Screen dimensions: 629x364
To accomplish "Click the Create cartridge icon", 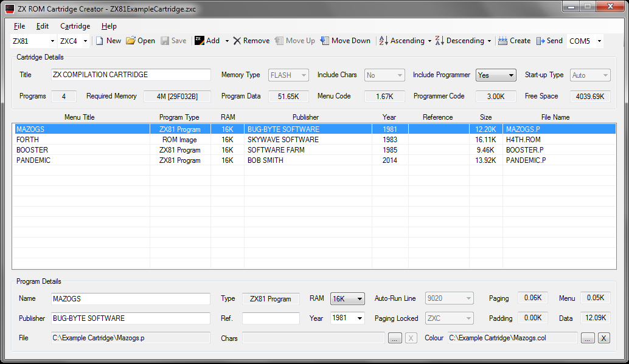I will point(502,41).
